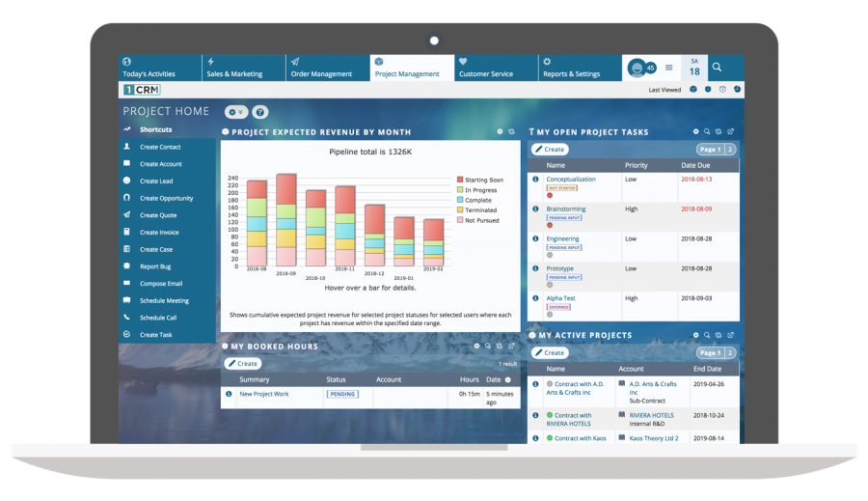This screenshot has width=868, height=501.
Task: Open My Active Projects gear settings
Action: point(695,335)
